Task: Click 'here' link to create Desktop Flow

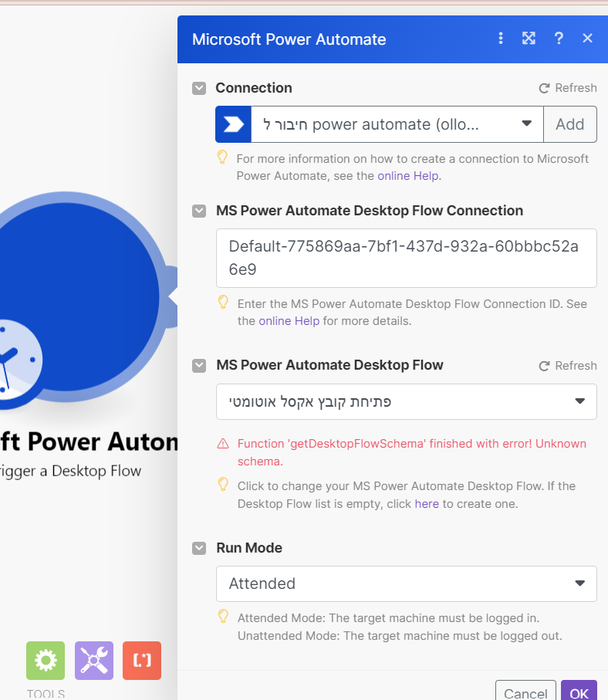Action: coord(427,504)
